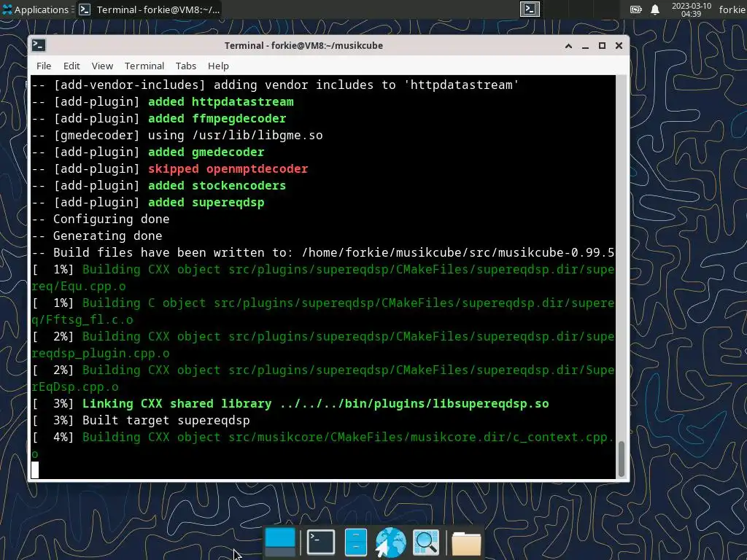Click the terminal vertical scrollbar thumb
Viewport: 747px width, 560px height.
[x=622, y=459]
